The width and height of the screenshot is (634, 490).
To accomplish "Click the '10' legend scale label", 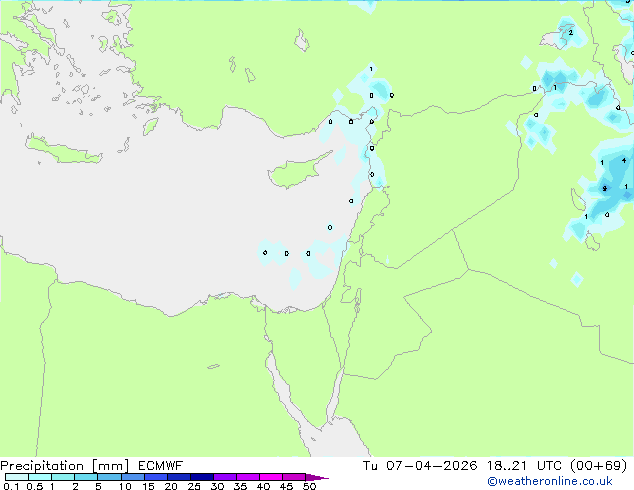I will tap(125, 486).
